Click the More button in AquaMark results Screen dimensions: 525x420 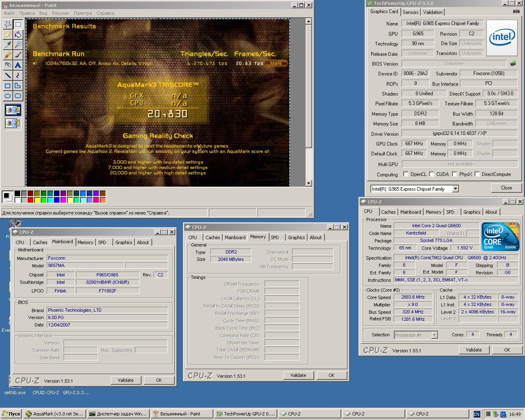pyautogui.click(x=276, y=63)
